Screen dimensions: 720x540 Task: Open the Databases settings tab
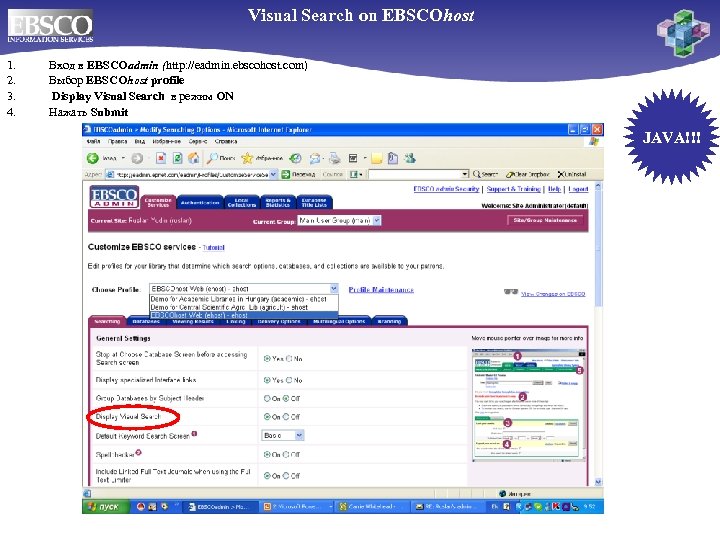point(146,321)
